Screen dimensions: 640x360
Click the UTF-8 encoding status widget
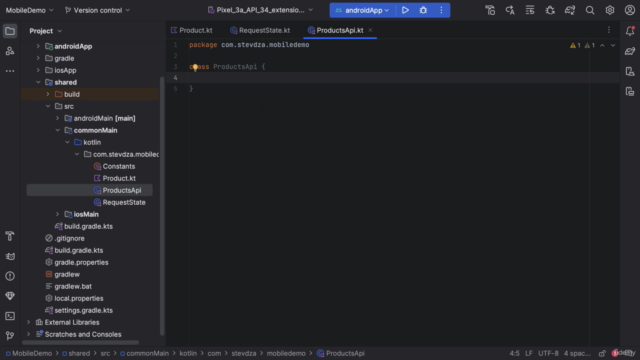click(548, 353)
